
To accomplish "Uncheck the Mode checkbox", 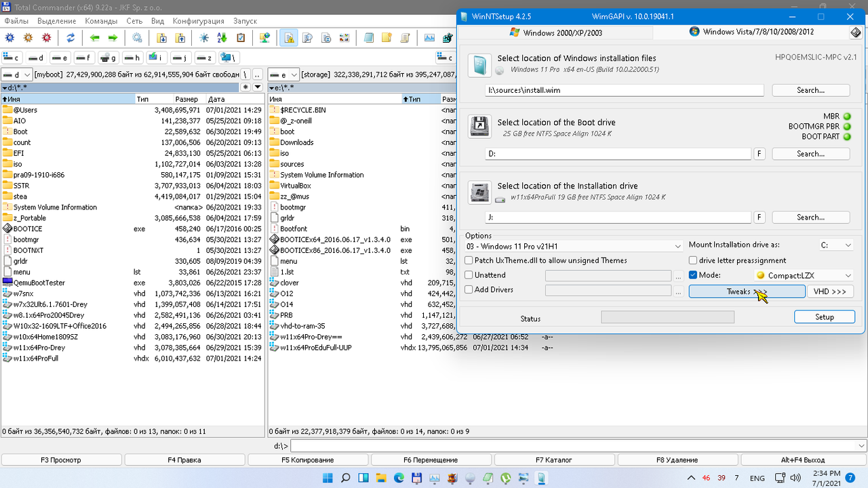I will [x=693, y=275].
